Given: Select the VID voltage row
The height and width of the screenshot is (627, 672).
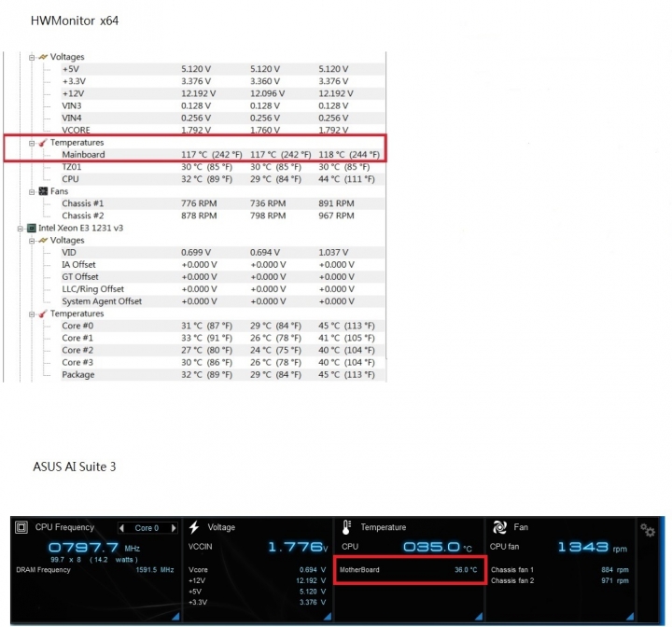Looking at the screenshot, I should coord(223,253).
